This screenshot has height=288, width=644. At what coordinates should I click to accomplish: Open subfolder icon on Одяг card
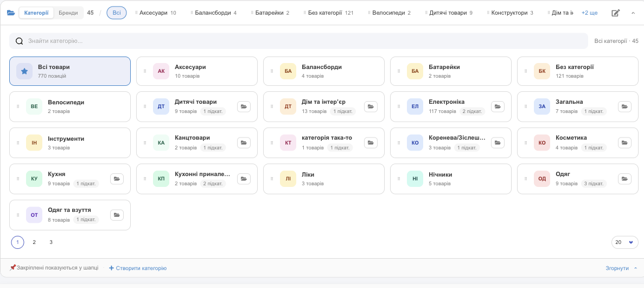(x=624, y=179)
